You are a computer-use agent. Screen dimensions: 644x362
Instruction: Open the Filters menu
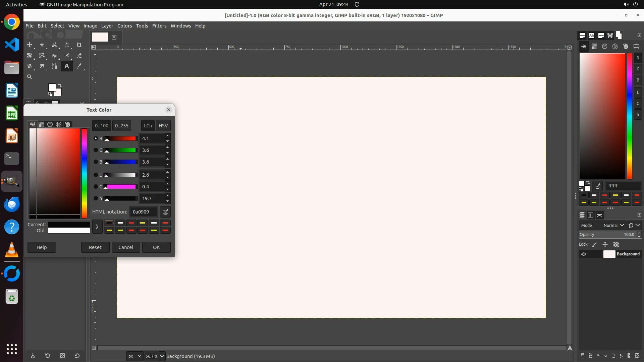coord(159,26)
